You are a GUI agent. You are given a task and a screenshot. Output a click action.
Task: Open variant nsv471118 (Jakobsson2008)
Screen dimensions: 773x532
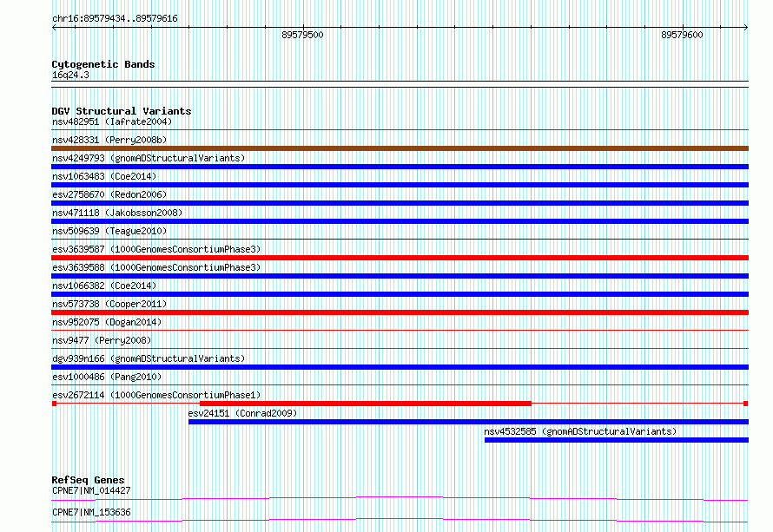pyautogui.click(x=117, y=213)
